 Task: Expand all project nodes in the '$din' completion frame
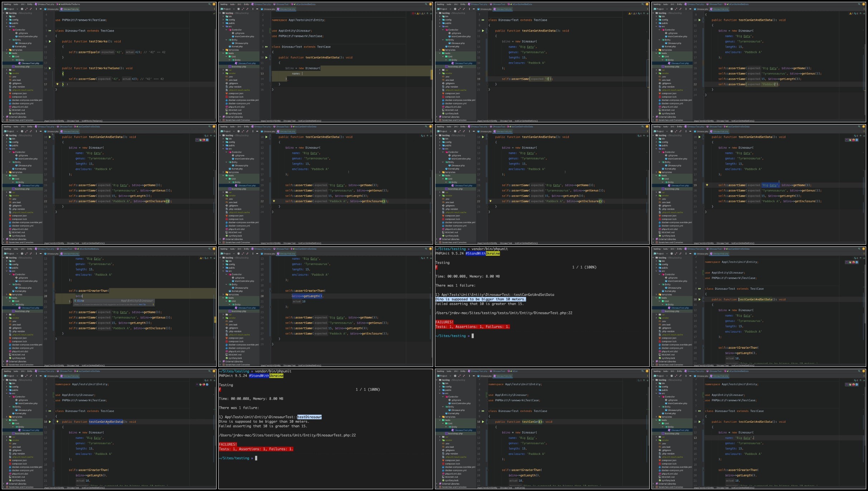(x=26, y=254)
